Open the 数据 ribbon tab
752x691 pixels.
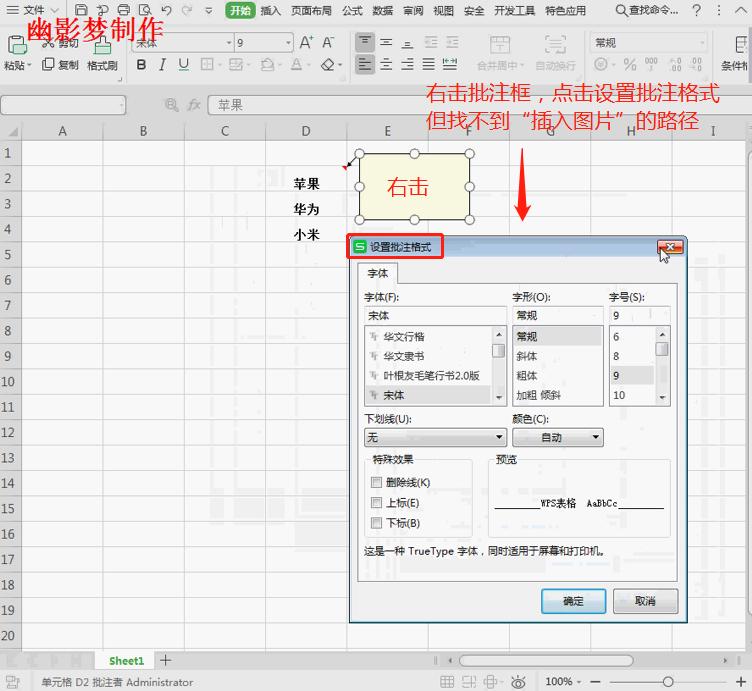(383, 10)
